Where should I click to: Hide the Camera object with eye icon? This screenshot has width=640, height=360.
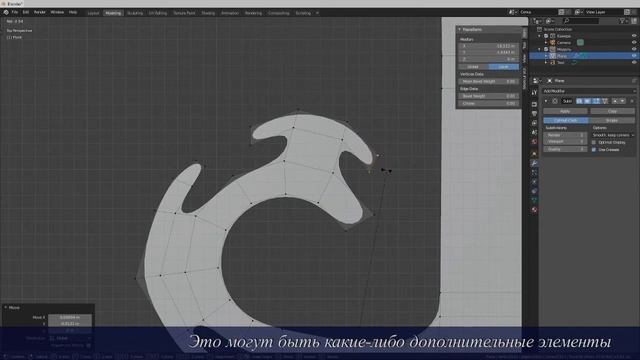634,42
